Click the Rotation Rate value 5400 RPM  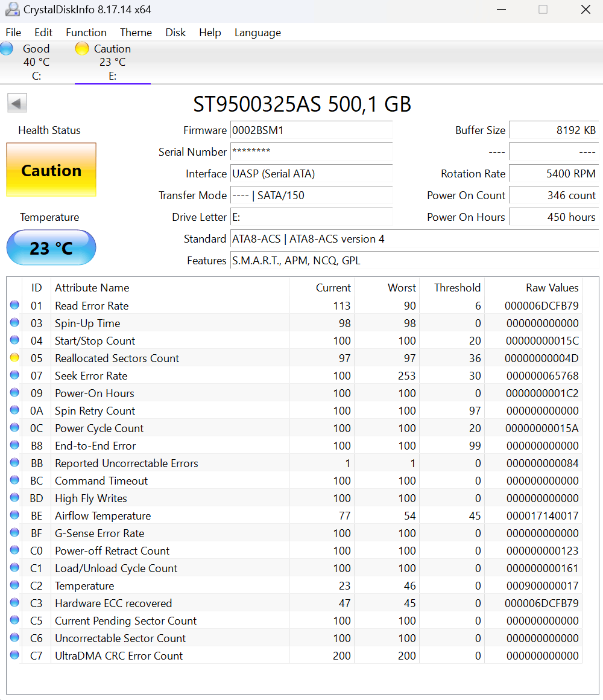click(554, 174)
